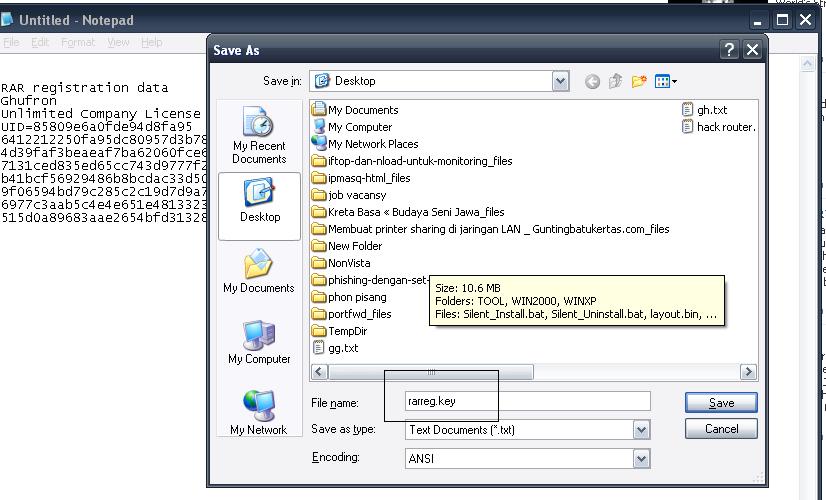This screenshot has height=500, width=826.
Task: Open Notepad's Help menu
Action: tap(152, 43)
